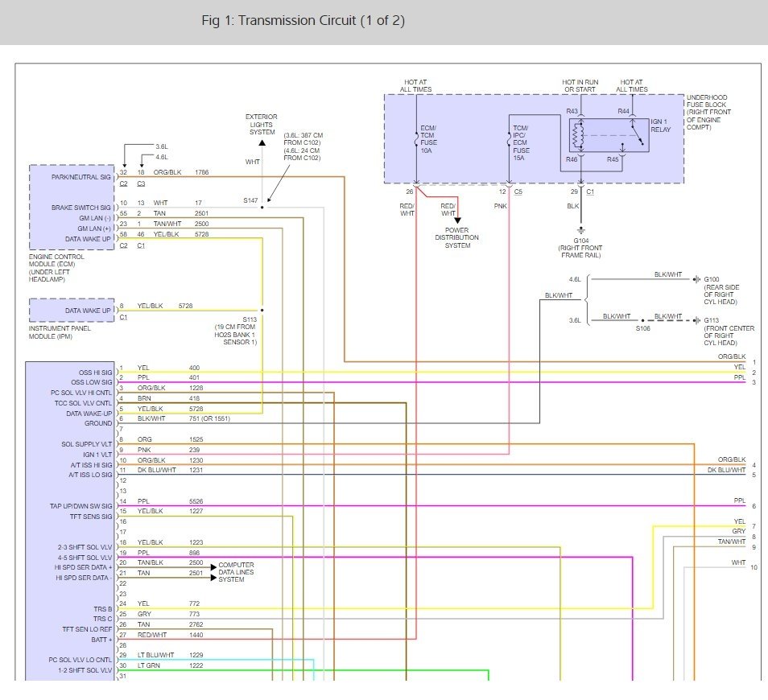Screen dimensions: 768x700
Task: Click the R46 relay terminal label
Action: (x=572, y=159)
